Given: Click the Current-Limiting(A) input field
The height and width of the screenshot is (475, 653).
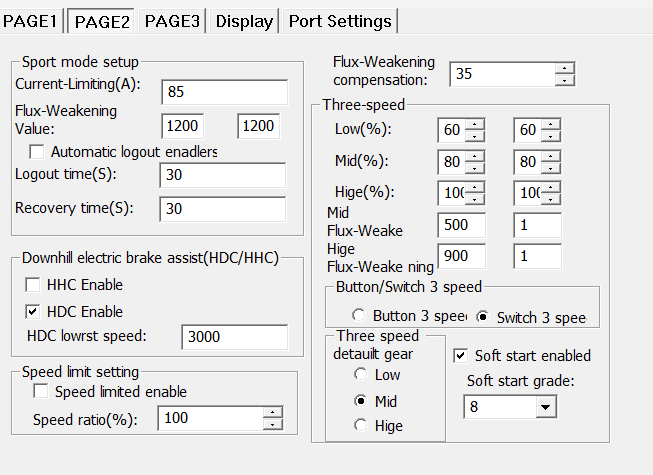Looking at the screenshot, I should point(224,91).
